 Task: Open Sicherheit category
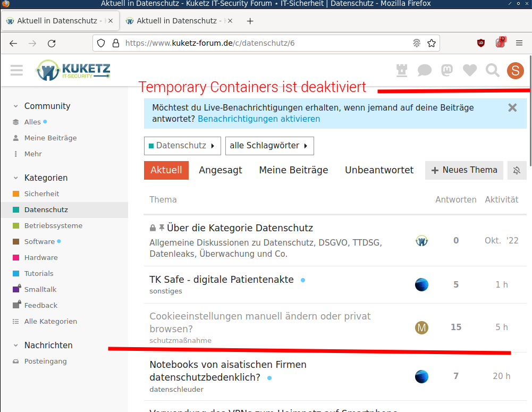tap(64, 194)
